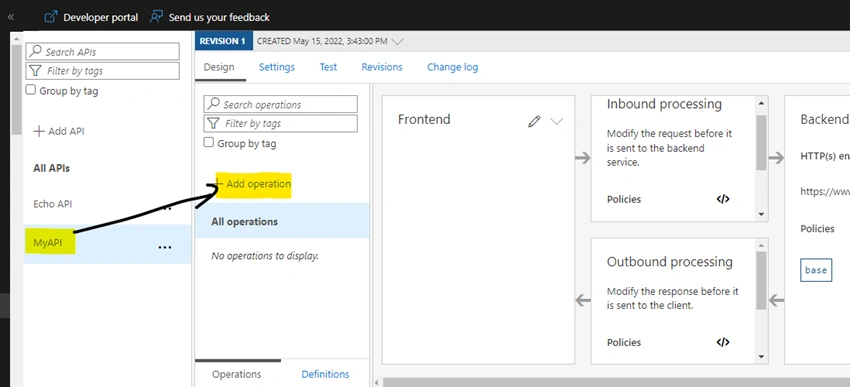Click into API Filter by tags field
The height and width of the screenshot is (387, 850).
[102, 70]
